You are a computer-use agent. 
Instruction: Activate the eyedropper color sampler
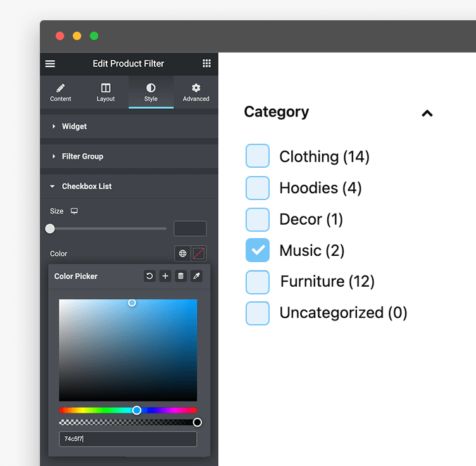196,276
